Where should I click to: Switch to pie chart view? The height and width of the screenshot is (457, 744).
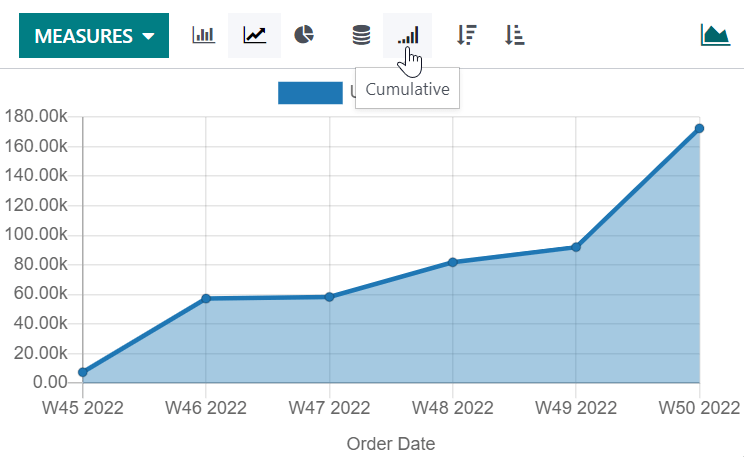[x=304, y=36]
